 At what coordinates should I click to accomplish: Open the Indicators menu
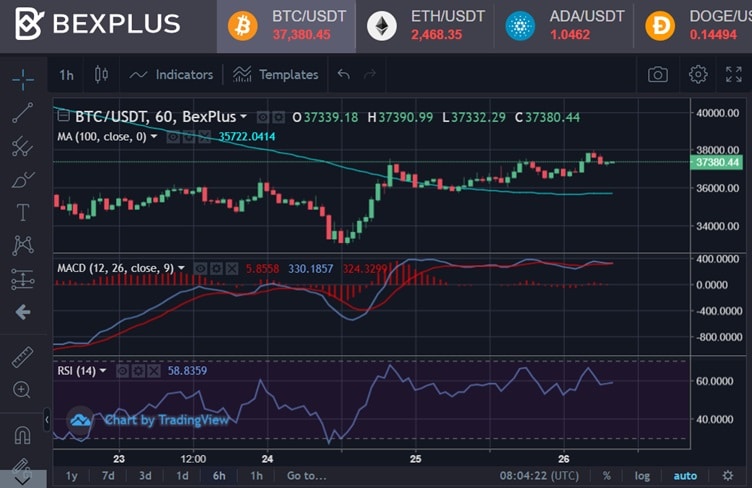(x=171, y=75)
